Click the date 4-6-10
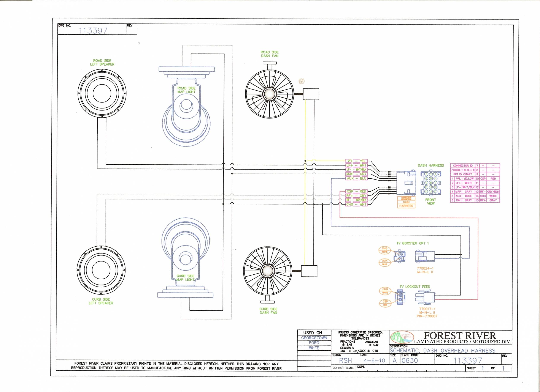 coord(375,361)
